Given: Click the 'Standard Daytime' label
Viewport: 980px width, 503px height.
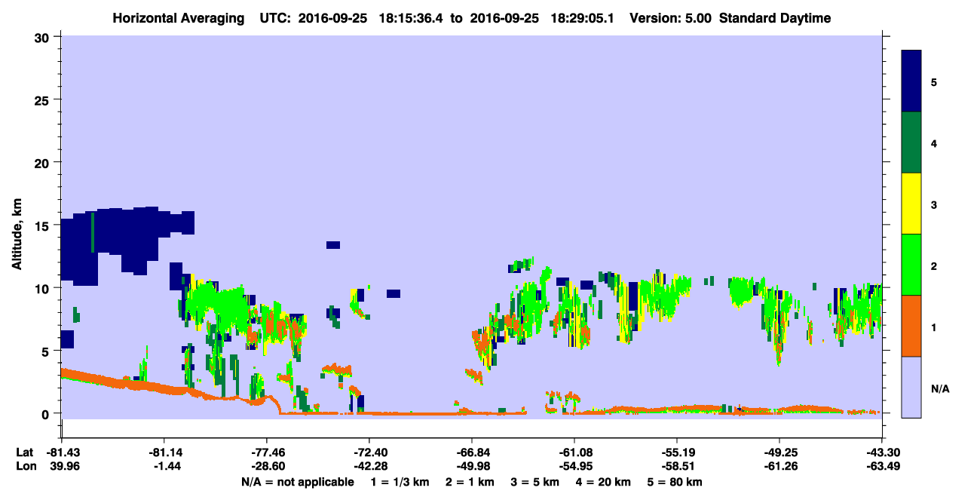Looking at the screenshot, I should 775,18.
